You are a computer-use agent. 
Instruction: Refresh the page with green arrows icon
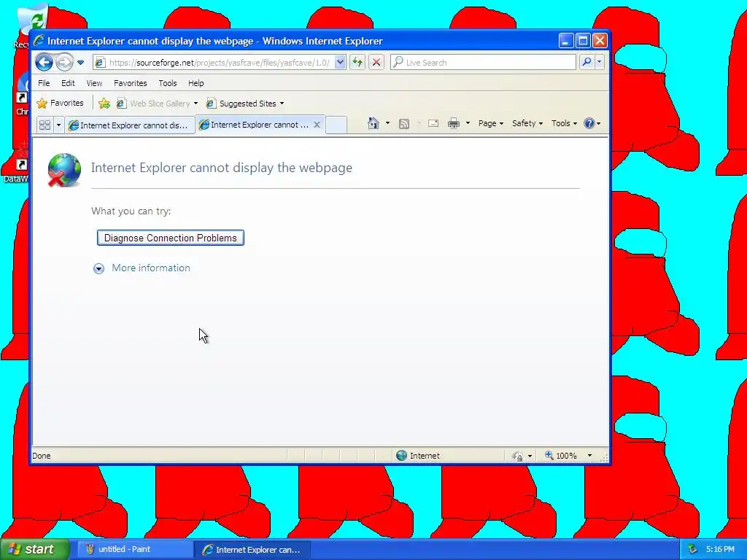pyautogui.click(x=357, y=63)
